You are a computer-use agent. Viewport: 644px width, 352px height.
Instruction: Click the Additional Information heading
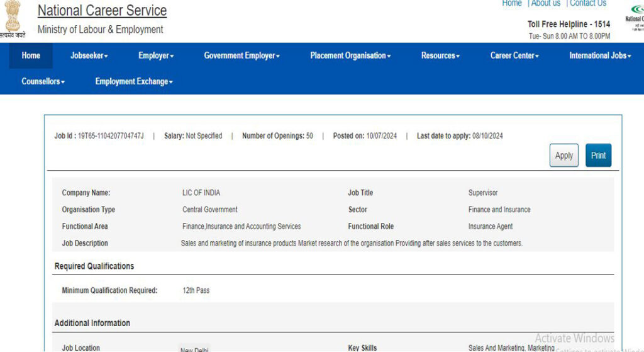(x=92, y=323)
